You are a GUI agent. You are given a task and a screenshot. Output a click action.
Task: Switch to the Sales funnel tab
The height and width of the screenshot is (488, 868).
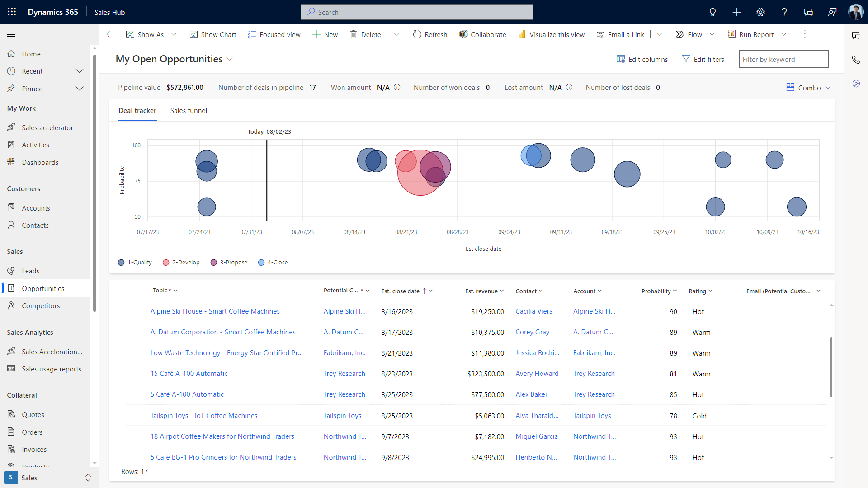coord(189,111)
